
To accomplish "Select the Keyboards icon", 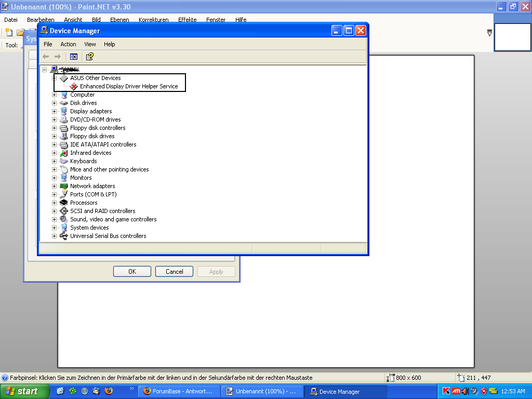I will tap(64, 161).
